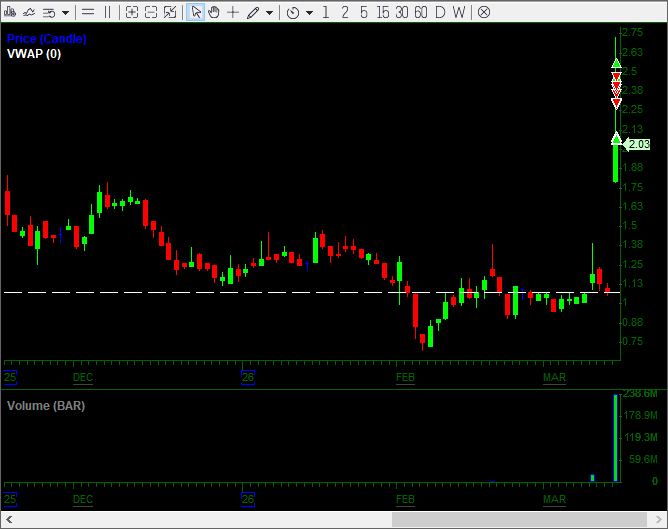Click the 2.75 price scale value
668x529 pixels.
[x=632, y=32]
